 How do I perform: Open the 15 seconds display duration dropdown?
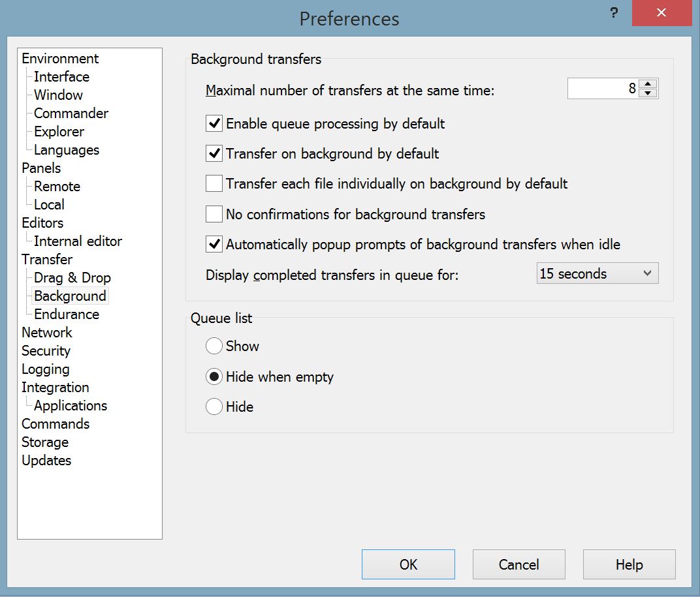click(597, 274)
